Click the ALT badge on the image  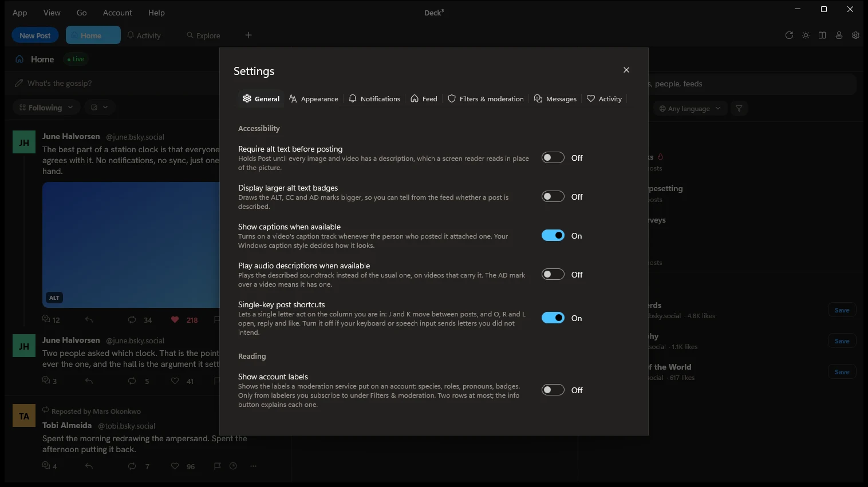click(54, 298)
